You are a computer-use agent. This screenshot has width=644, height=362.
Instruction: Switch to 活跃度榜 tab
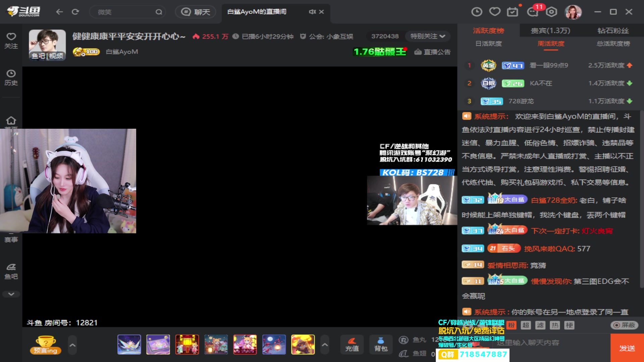[488, 31]
